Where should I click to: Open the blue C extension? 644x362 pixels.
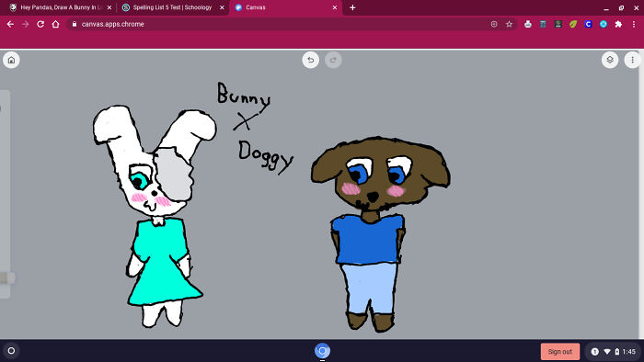pyautogui.click(x=588, y=24)
